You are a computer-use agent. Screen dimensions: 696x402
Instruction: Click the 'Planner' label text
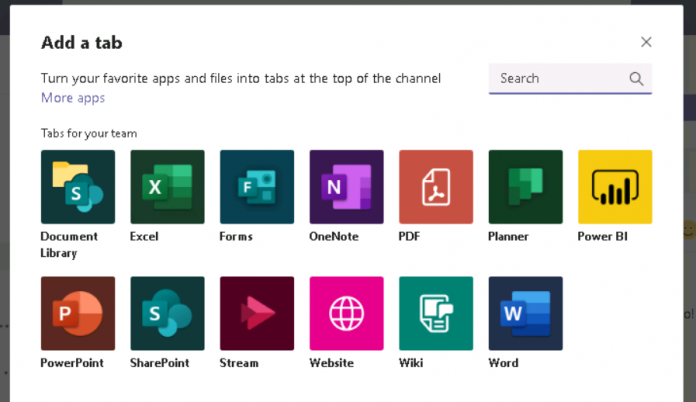tap(508, 236)
